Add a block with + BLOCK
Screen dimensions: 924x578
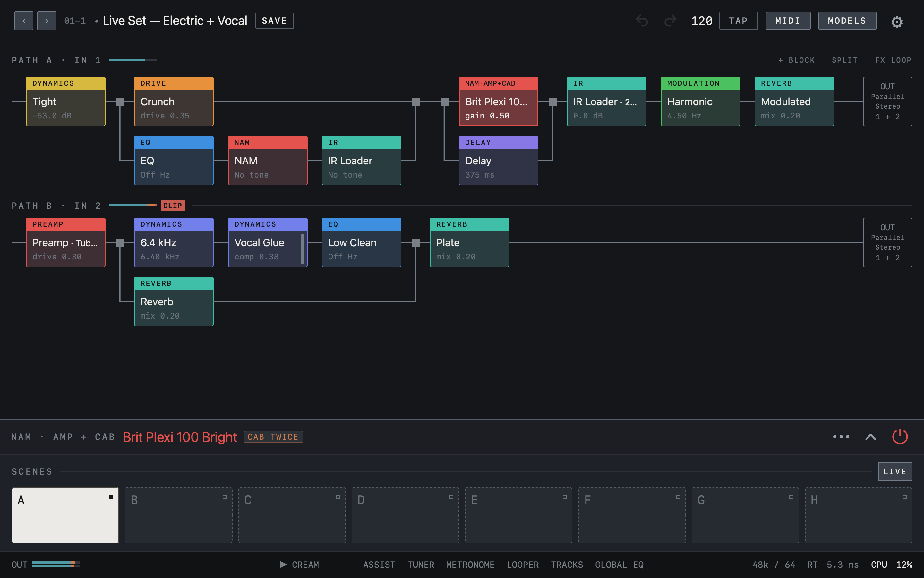click(796, 60)
